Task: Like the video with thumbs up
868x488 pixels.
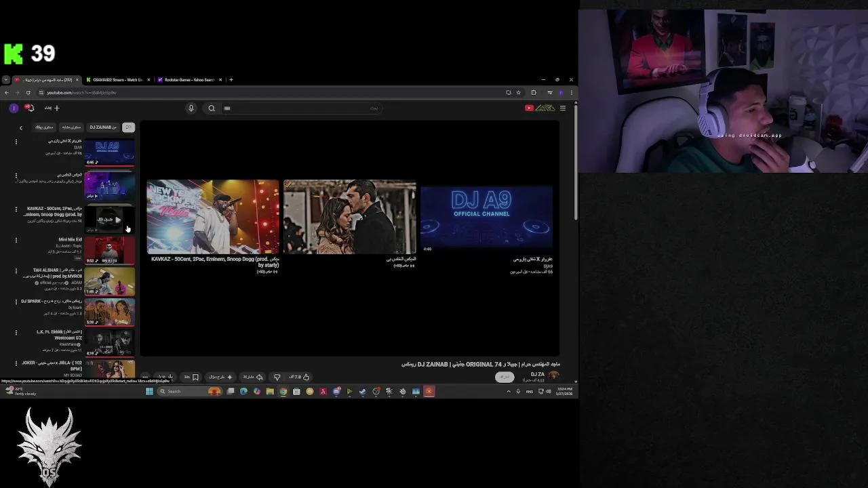Action: pyautogui.click(x=299, y=377)
